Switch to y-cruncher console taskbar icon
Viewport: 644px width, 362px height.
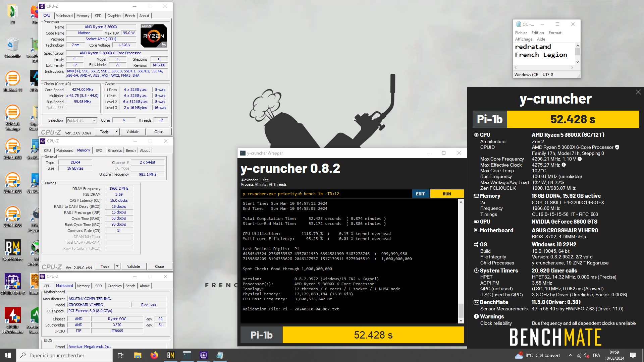tap(187, 355)
